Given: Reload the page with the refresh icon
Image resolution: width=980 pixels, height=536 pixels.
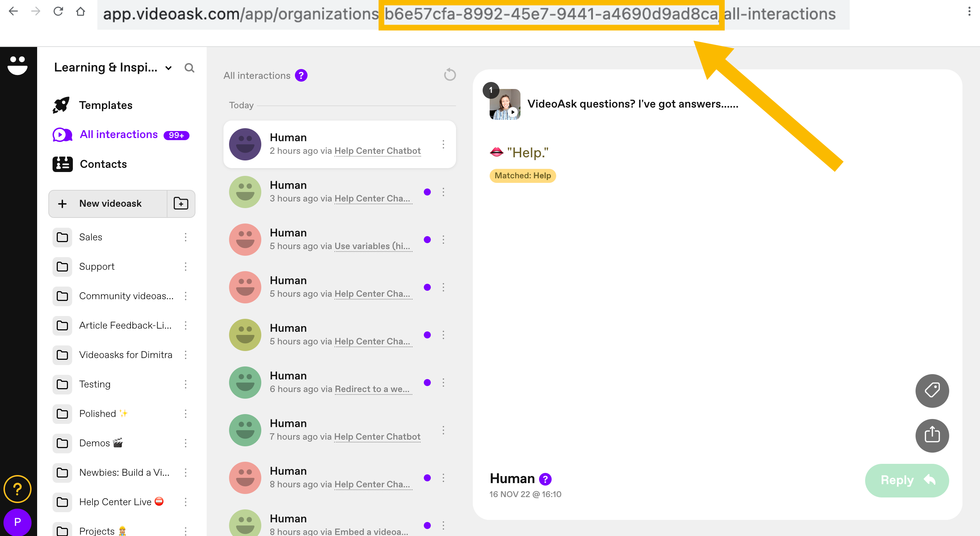Looking at the screenshot, I should tap(58, 12).
